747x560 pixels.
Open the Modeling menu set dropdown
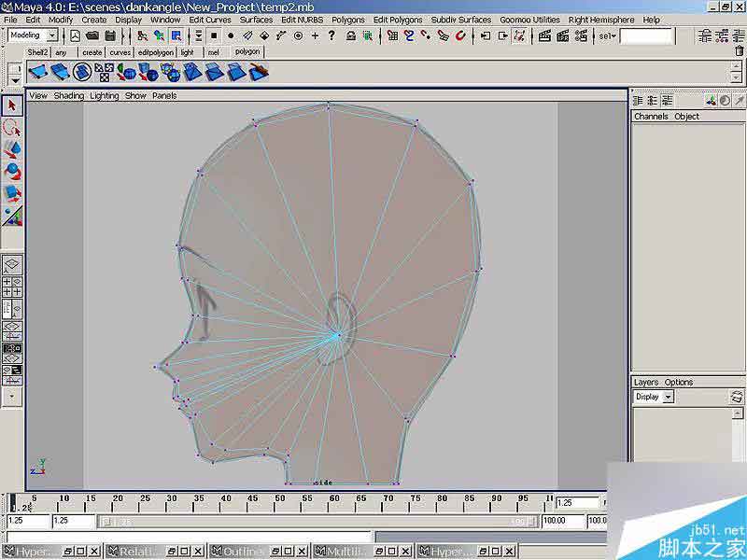click(50, 35)
